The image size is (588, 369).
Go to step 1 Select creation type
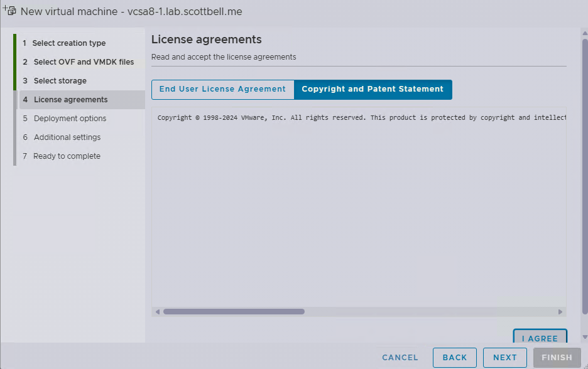pos(69,43)
